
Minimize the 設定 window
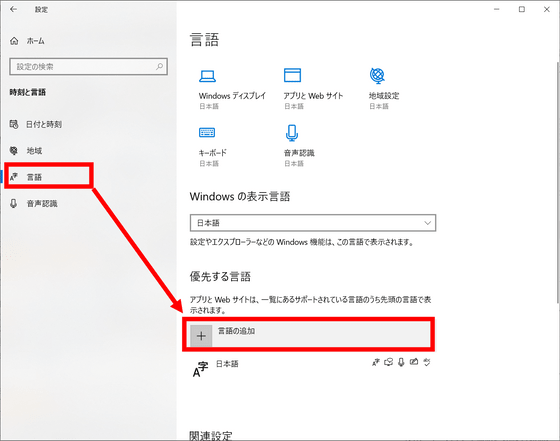[496, 9]
